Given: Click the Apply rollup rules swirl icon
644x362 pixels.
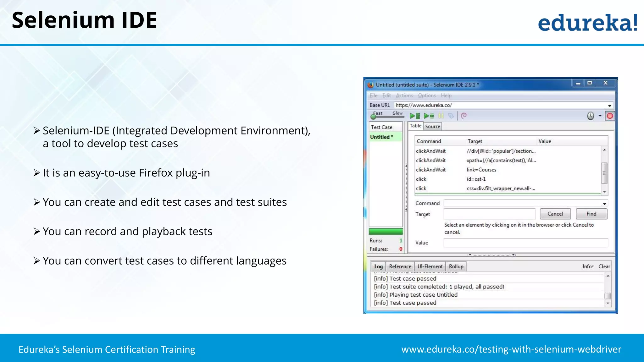Looking at the screenshot, I should [464, 116].
